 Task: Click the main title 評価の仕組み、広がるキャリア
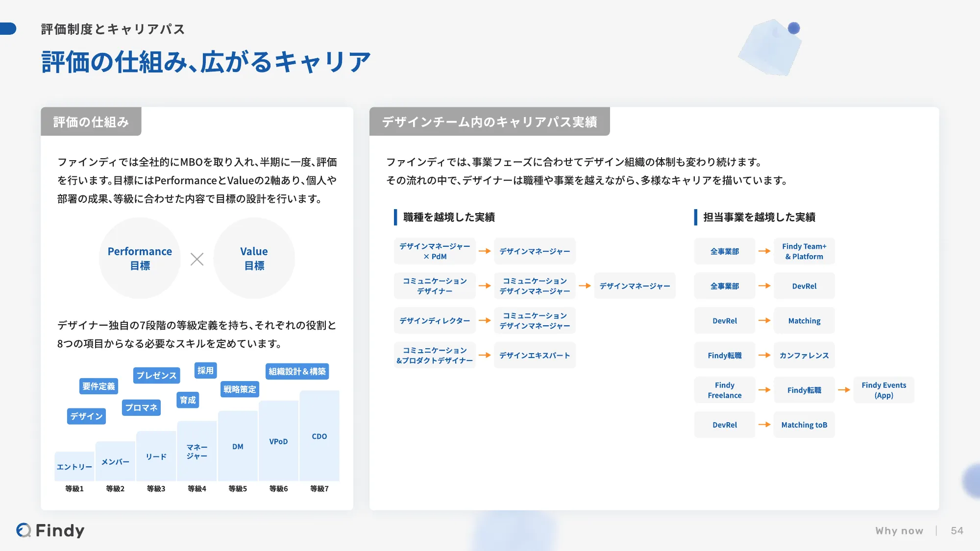click(x=206, y=62)
